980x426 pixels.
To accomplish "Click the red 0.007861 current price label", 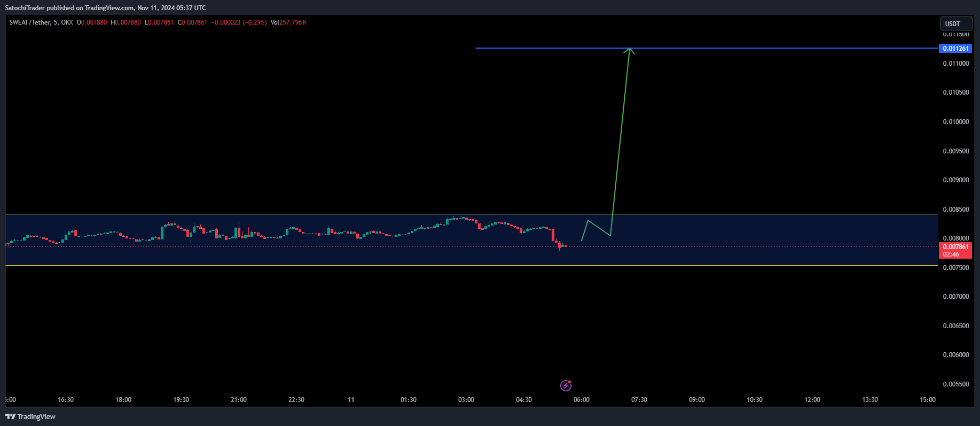I will click(x=955, y=250).
